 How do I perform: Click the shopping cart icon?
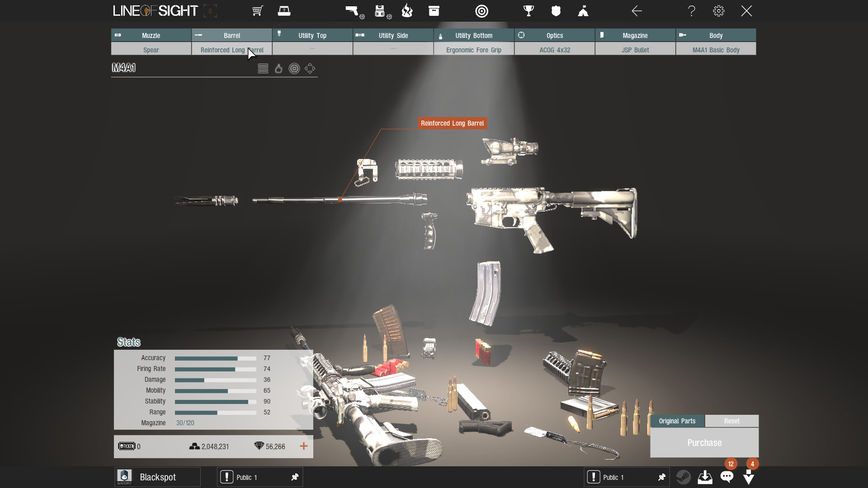tap(257, 11)
